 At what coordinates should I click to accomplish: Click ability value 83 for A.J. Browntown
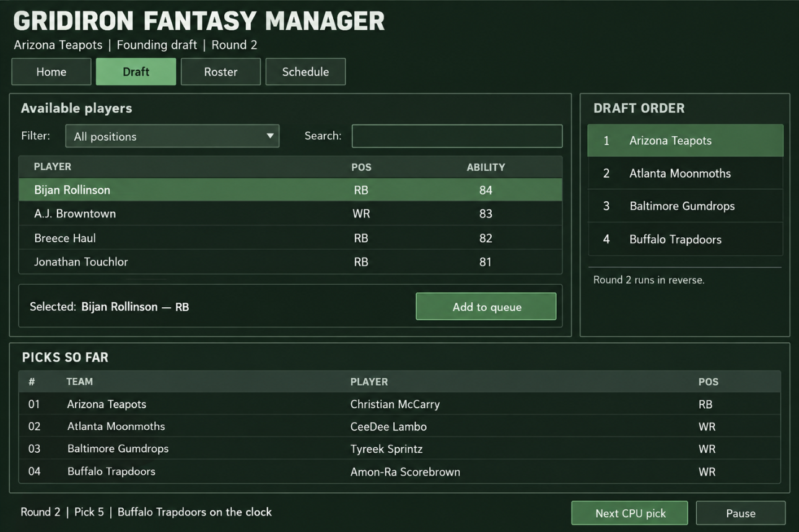point(486,214)
